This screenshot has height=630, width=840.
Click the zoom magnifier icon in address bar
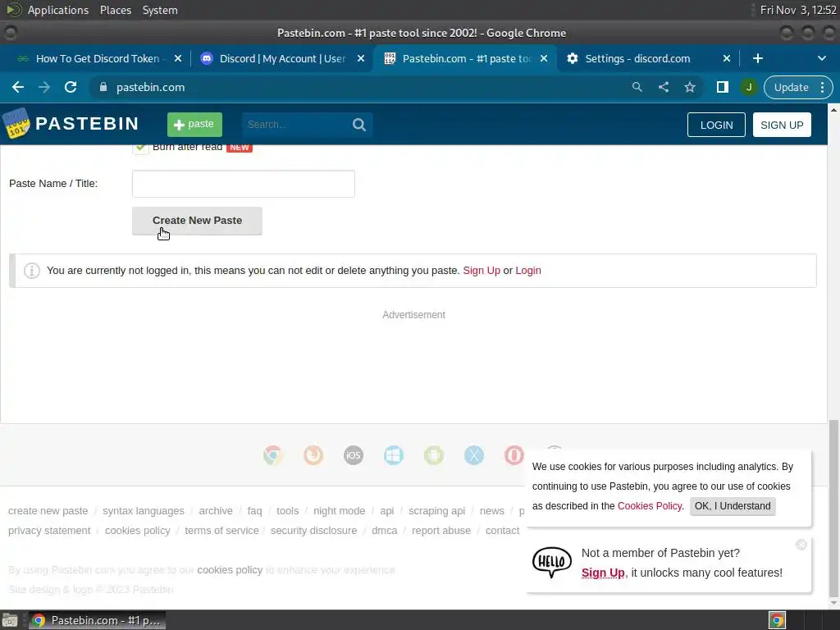coord(637,87)
